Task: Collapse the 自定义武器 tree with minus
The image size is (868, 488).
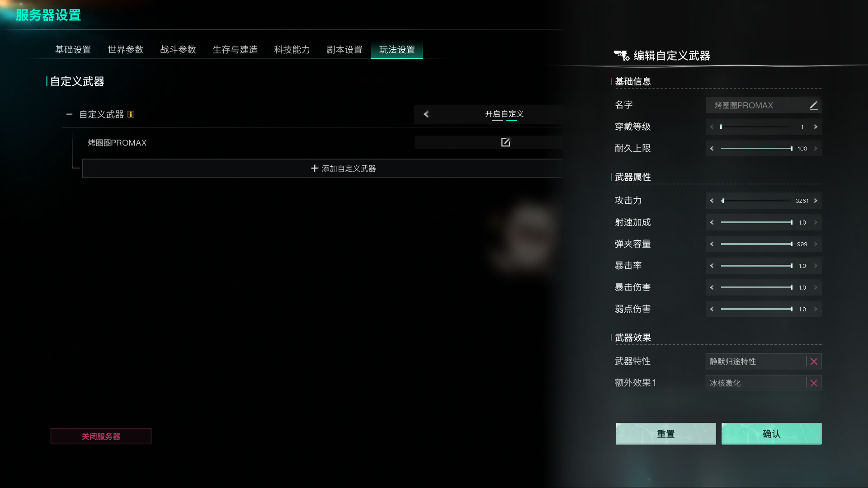Action: (x=69, y=114)
